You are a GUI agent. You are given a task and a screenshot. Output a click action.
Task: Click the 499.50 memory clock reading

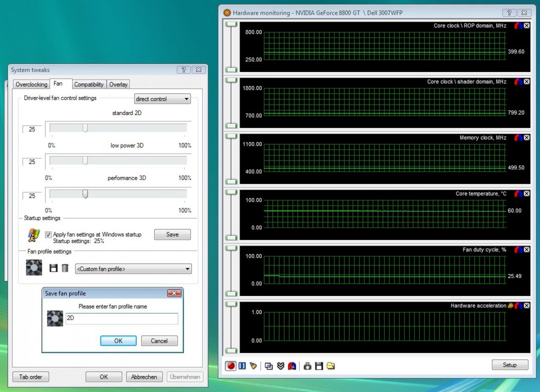click(516, 168)
